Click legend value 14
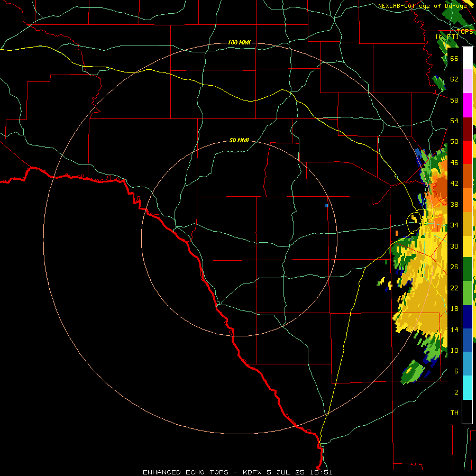Image resolution: width=476 pixels, height=476 pixels. pos(454,329)
